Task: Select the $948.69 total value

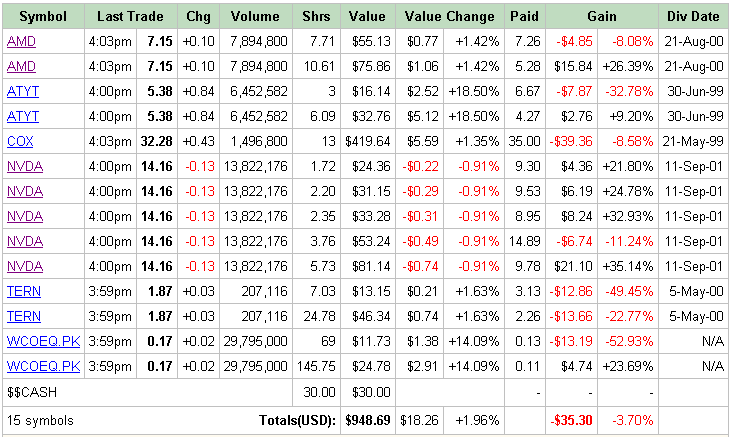Action: [368, 421]
